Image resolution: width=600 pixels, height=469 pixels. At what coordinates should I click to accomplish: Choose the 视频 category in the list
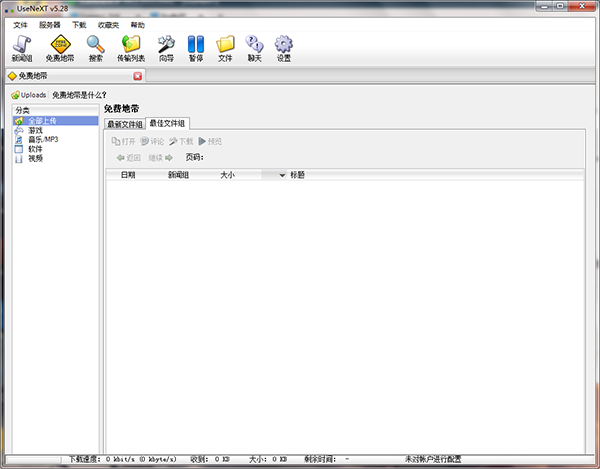tap(35, 158)
